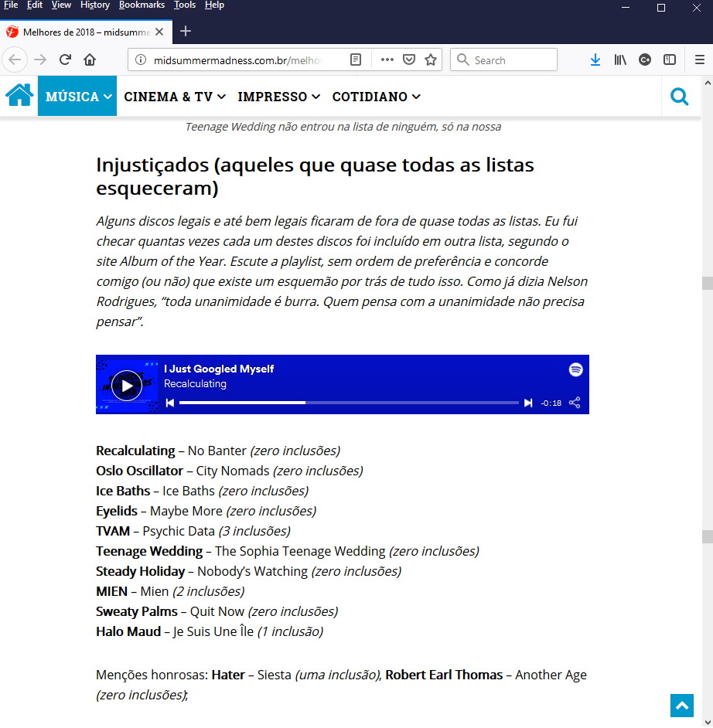Click the 'Steady Holiday' band name

(140, 572)
